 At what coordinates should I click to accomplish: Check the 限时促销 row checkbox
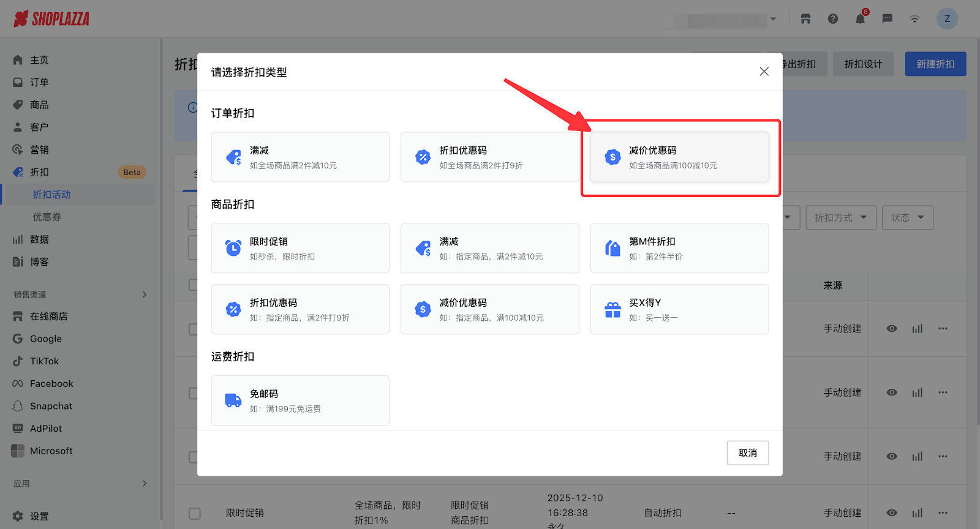pyautogui.click(x=195, y=513)
